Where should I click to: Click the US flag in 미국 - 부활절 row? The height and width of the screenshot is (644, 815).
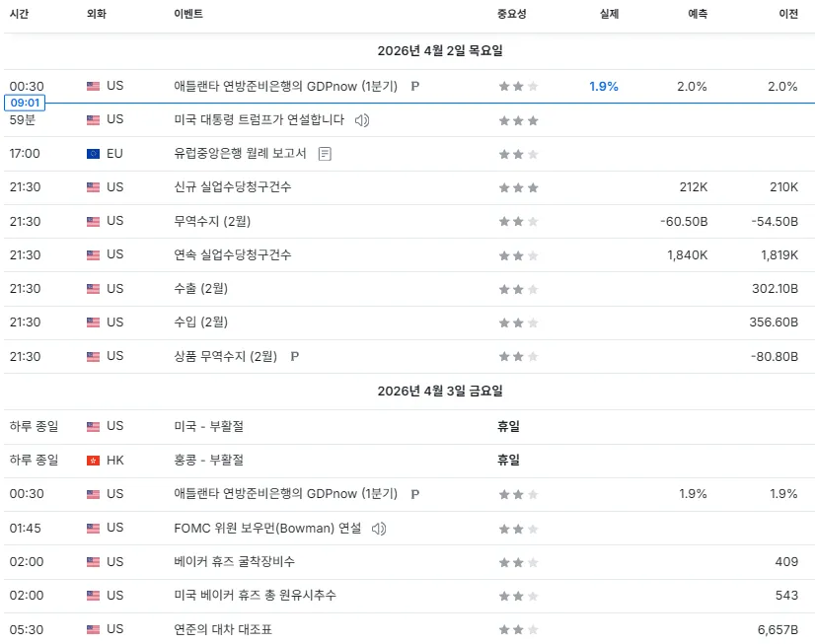(x=93, y=426)
